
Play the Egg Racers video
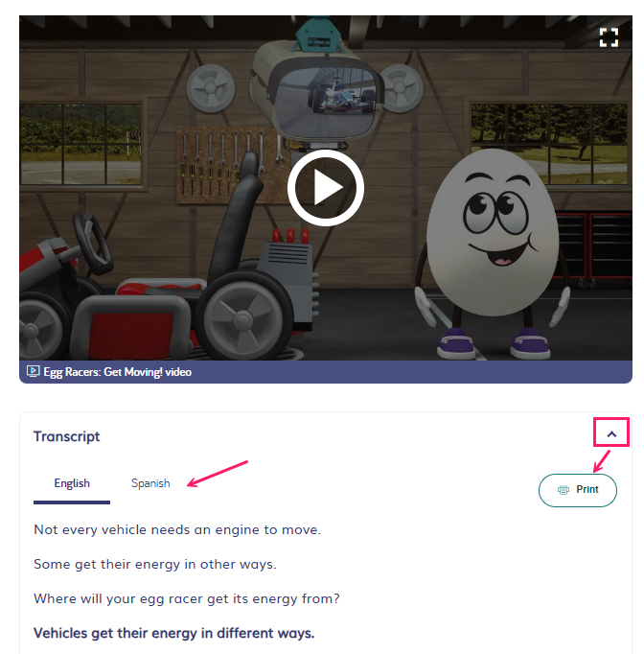coord(326,188)
